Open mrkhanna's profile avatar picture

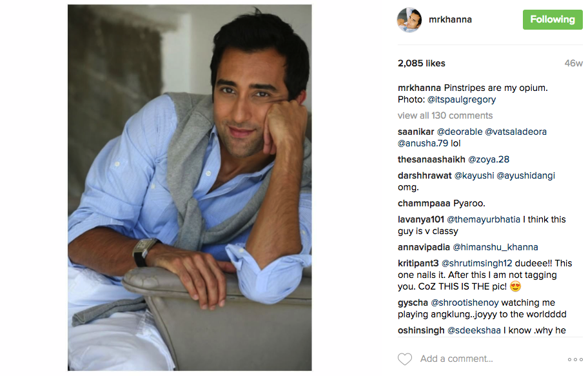[409, 19]
